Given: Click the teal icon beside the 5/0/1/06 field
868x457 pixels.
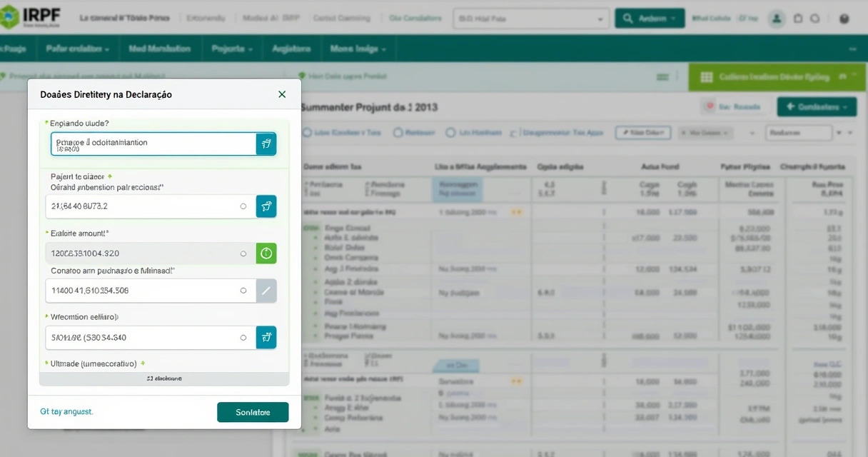Looking at the screenshot, I should (x=266, y=338).
